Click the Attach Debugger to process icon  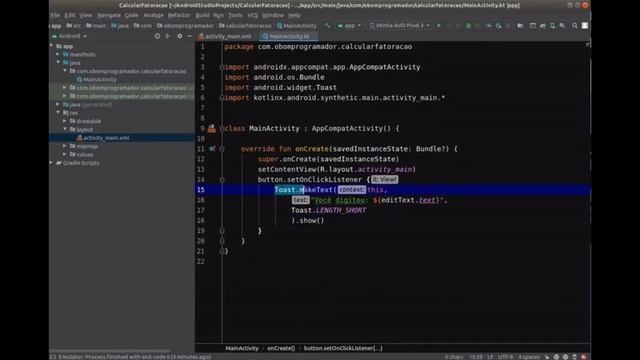498,25
